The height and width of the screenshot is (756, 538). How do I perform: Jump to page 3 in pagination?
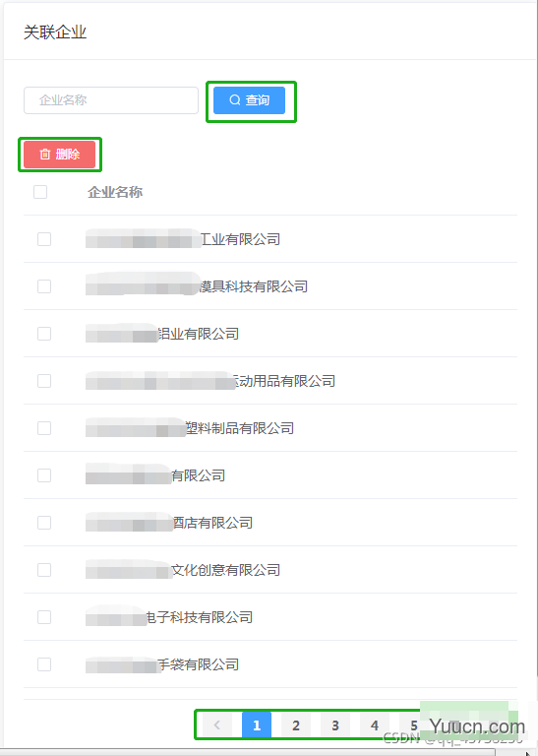coord(335,725)
